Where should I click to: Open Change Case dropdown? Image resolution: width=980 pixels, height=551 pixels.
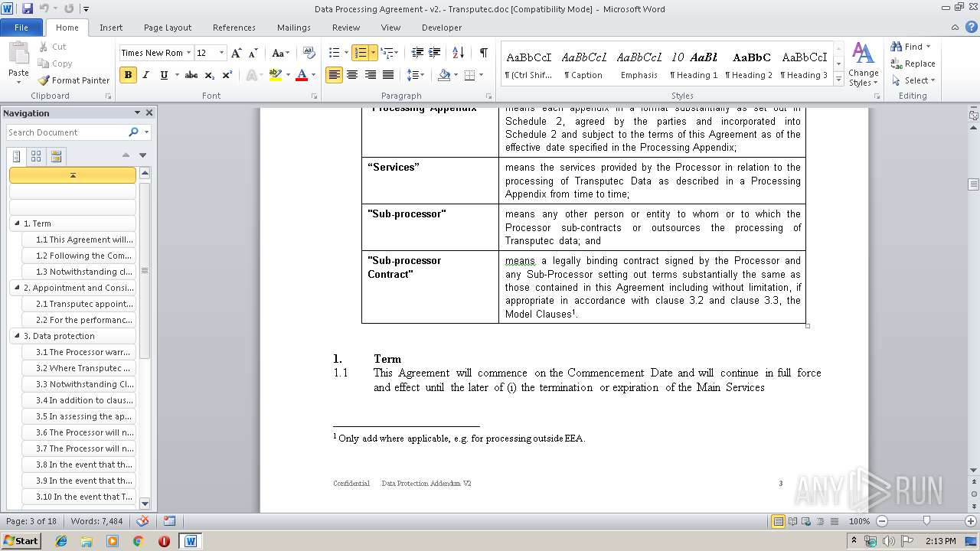pyautogui.click(x=280, y=53)
